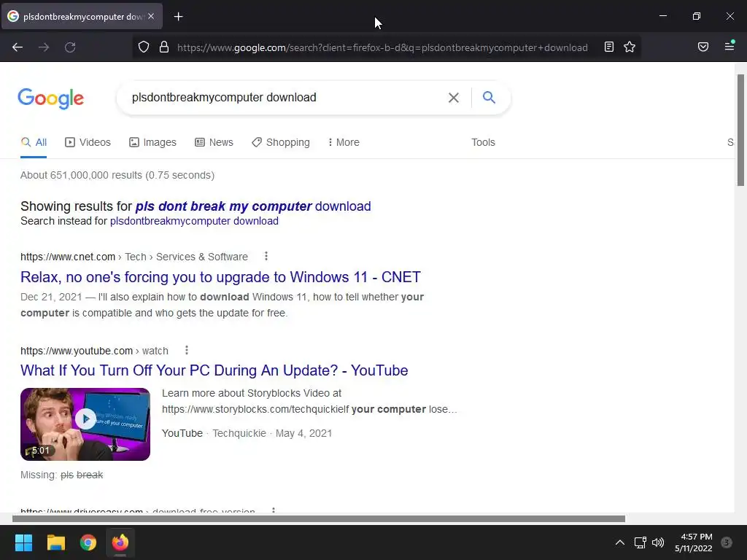The width and height of the screenshot is (747, 560).
Task: Play the Techquickie video thumbnail
Action: pyautogui.click(x=85, y=424)
